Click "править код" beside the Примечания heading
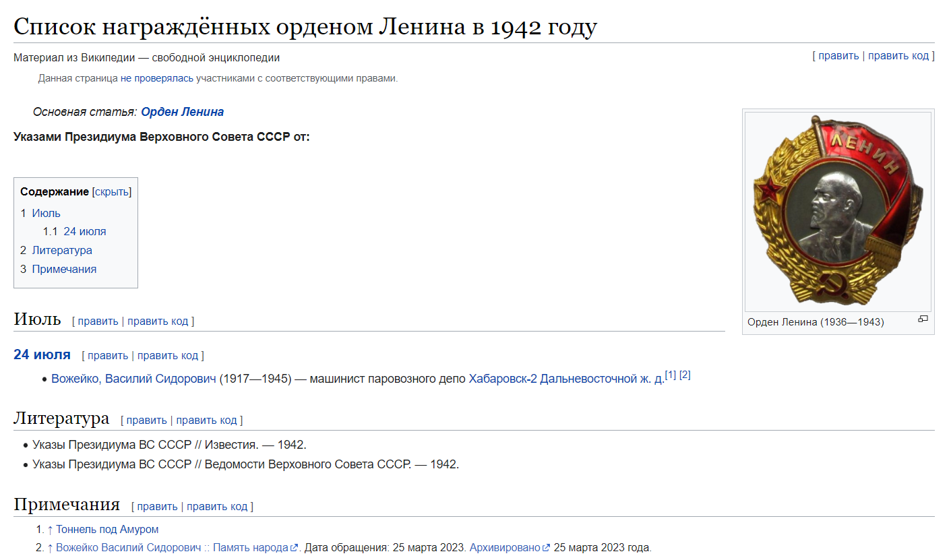 [217, 507]
